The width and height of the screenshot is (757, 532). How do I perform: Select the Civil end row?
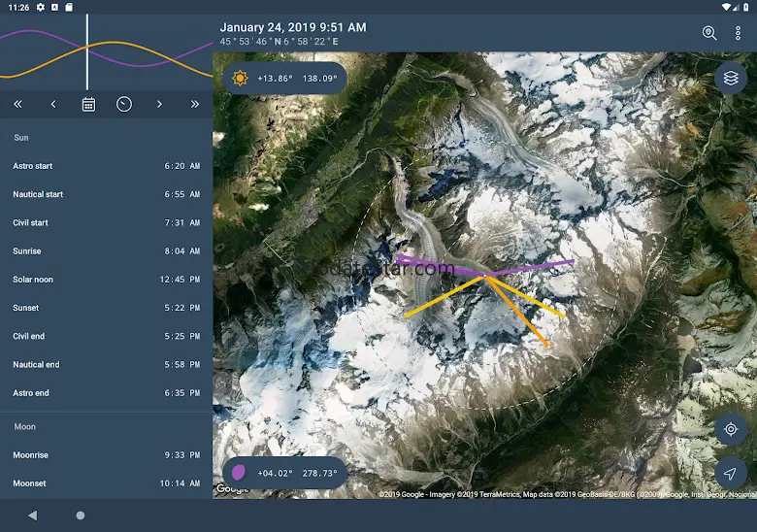(106, 336)
